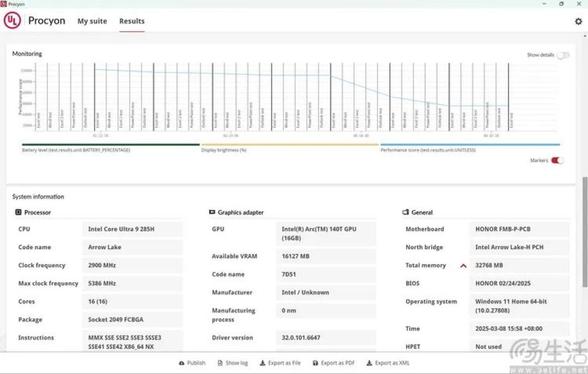588x374 pixels.
Task: Click the Procyon title bar icon
Action: click(3, 4)
